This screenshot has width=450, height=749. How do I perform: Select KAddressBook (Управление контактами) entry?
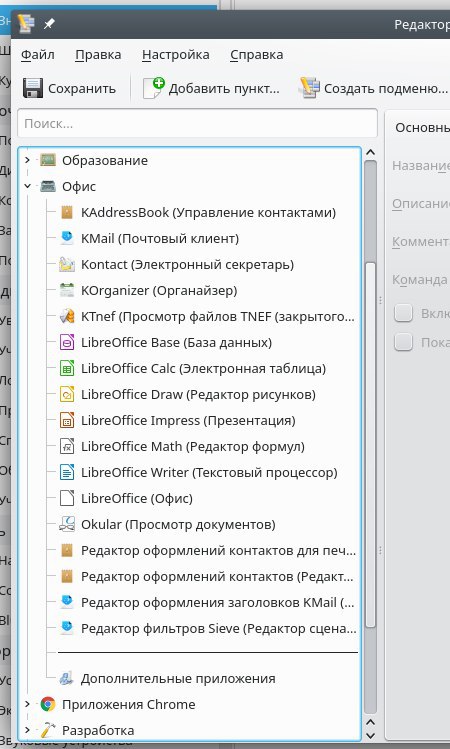(208, 212)
